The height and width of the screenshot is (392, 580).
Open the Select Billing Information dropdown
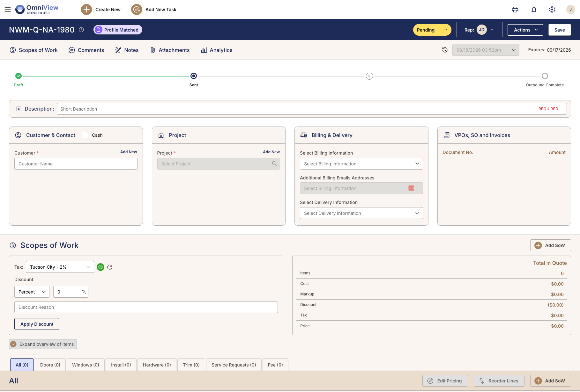[361, 164]
